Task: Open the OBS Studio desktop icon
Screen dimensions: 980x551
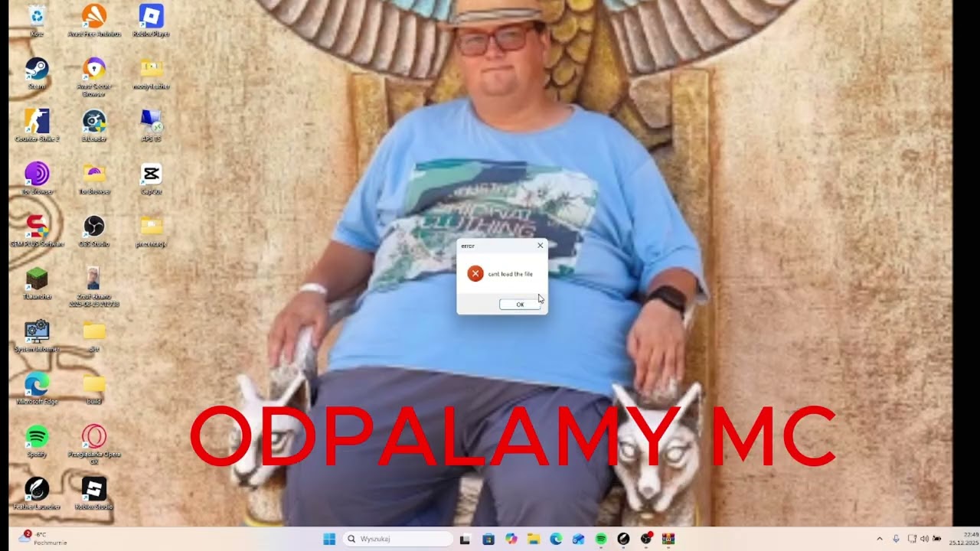Action: [93, 230]
